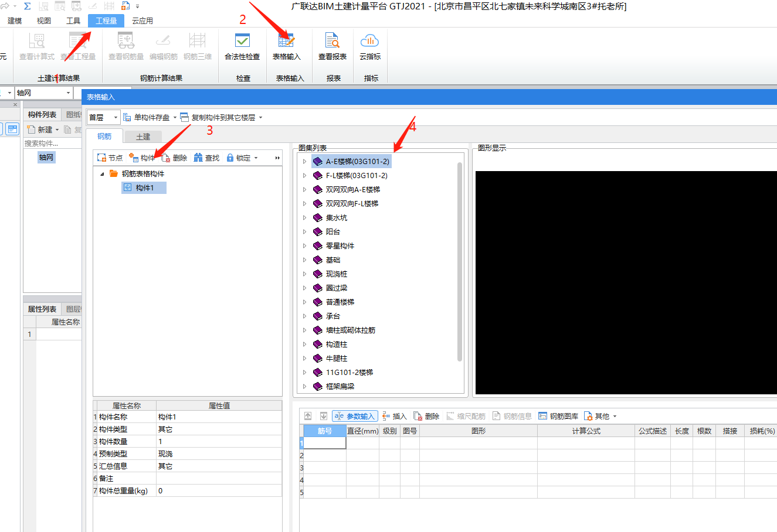Select 构件列表 panel tab
Screen dimensions: 777x532
[x=42, y=114]
